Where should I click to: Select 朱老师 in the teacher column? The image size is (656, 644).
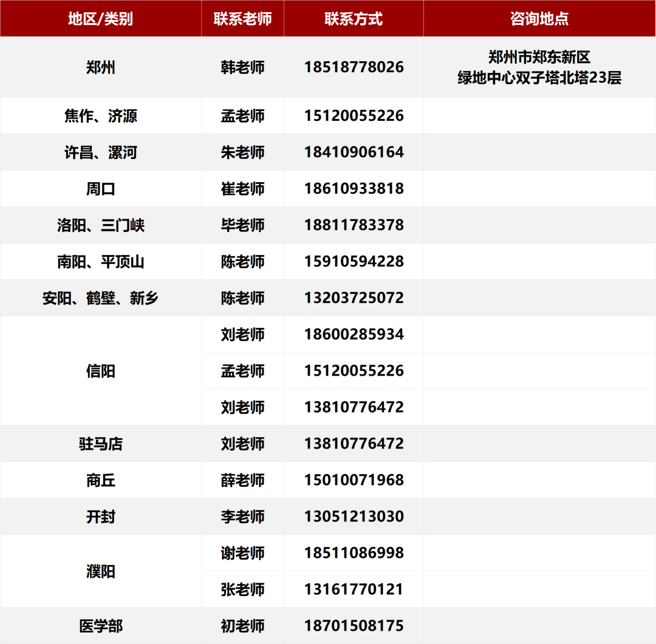242,152
